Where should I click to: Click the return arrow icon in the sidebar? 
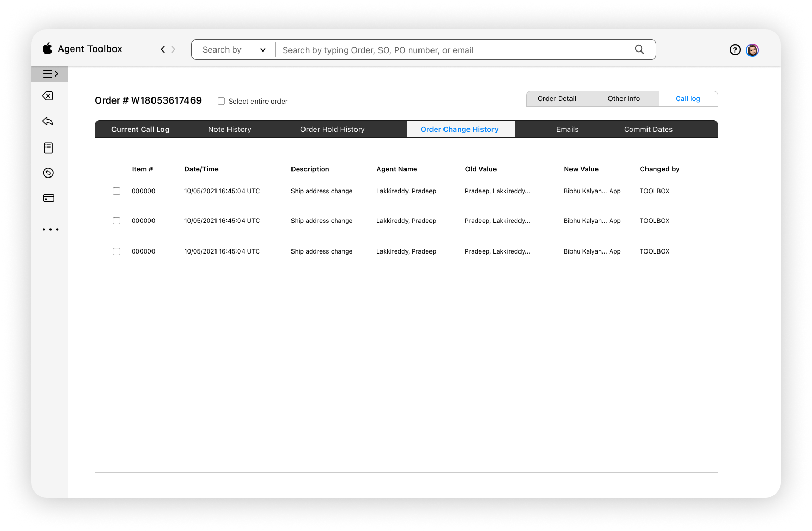click(x=48, y=121)
